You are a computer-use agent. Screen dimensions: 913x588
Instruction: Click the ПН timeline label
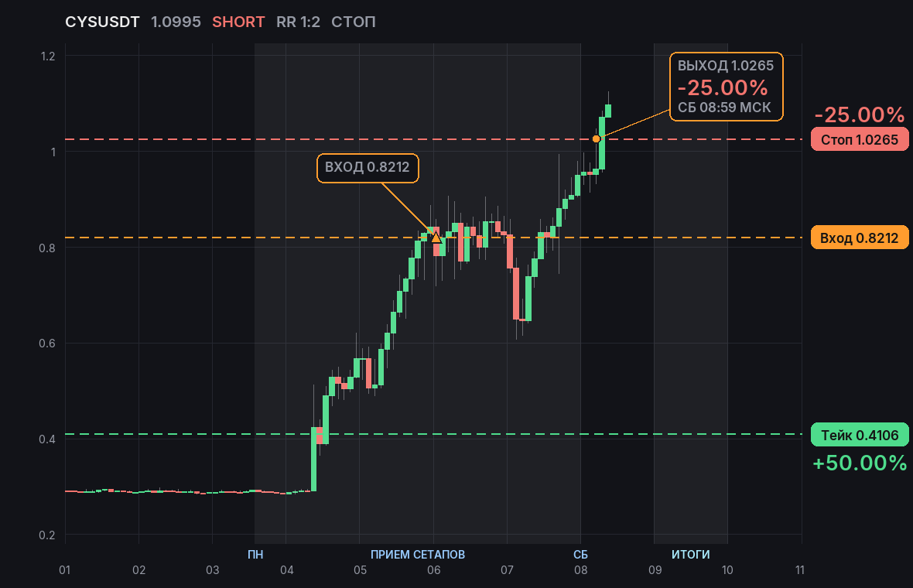pyautogui.click(x=255, y=554)
